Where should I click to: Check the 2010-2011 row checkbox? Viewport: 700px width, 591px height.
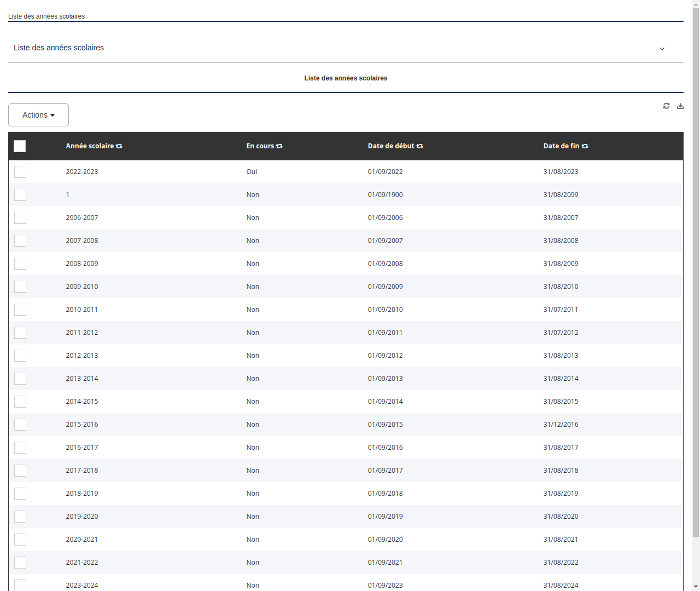tap(20, 309)
